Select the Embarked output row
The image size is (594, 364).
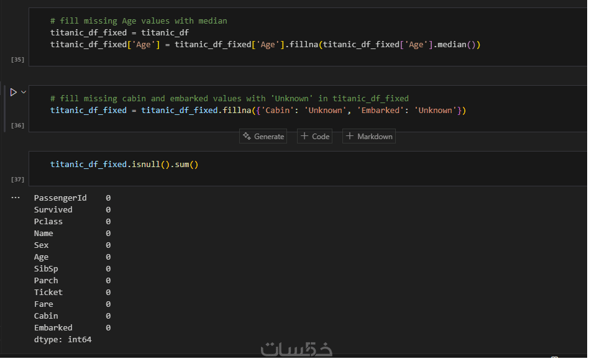tap(72, 327)
